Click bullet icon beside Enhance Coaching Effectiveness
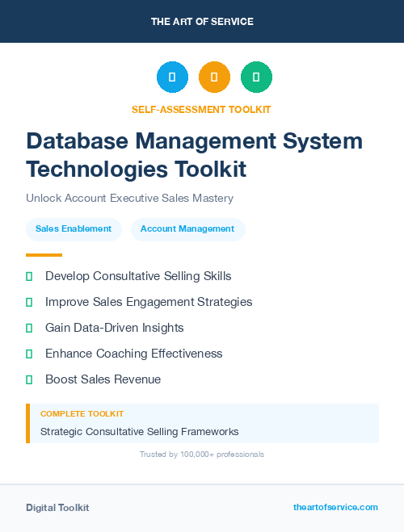 29,354
